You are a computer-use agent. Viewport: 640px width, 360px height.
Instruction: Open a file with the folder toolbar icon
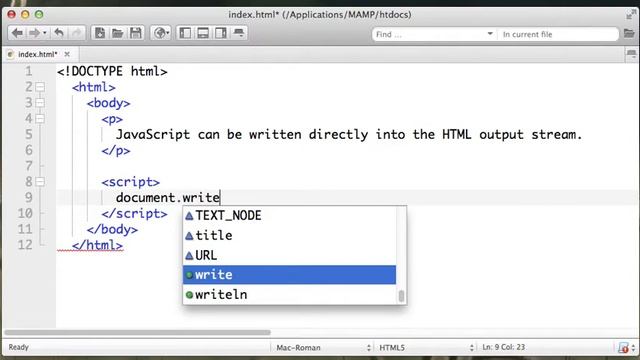pos(118,33)
